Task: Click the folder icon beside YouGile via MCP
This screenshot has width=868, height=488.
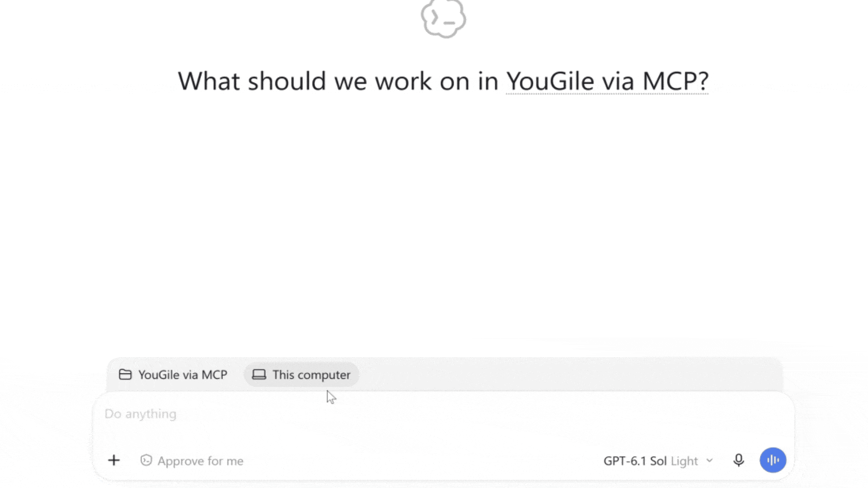Action: click(125, 374)
